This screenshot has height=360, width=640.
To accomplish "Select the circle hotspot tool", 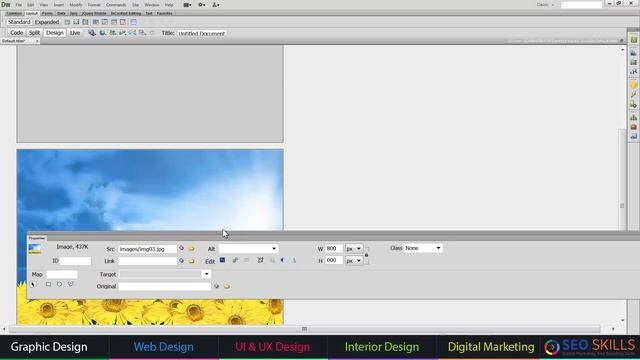I will tap(60, 284).
